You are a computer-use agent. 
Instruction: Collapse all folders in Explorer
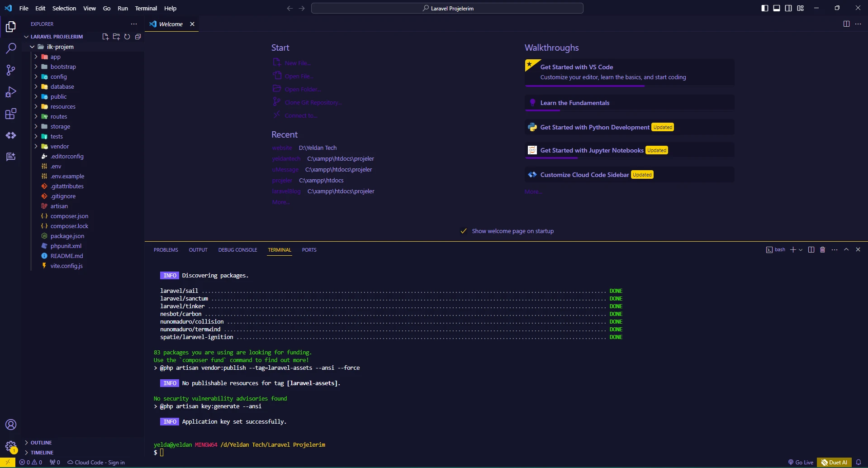(138, 37)
